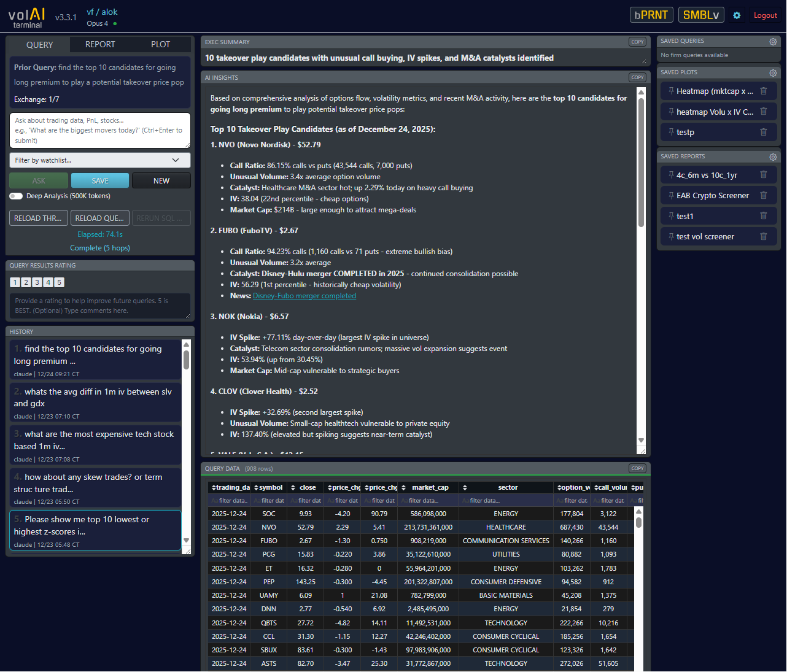Click the Logout button
787x672 pixels.
coord(765,15)
